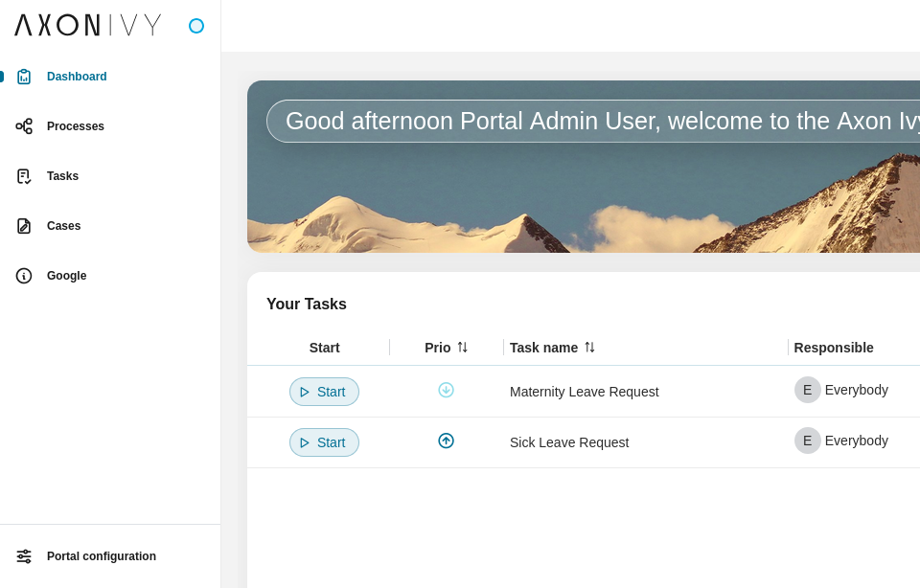Click the low priority icon for Maternity Leave Request

coord(446,390)
